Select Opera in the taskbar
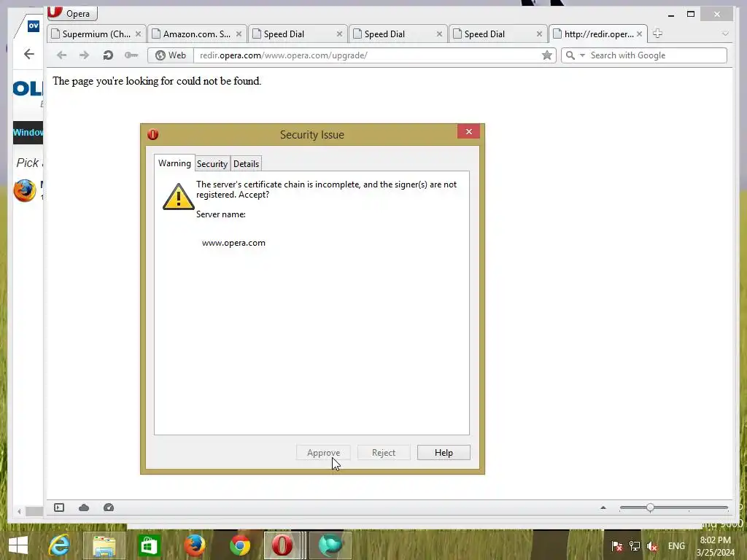The width and height of the screenshot is (747, 560). pyautogui.click(x=282, y=545)
